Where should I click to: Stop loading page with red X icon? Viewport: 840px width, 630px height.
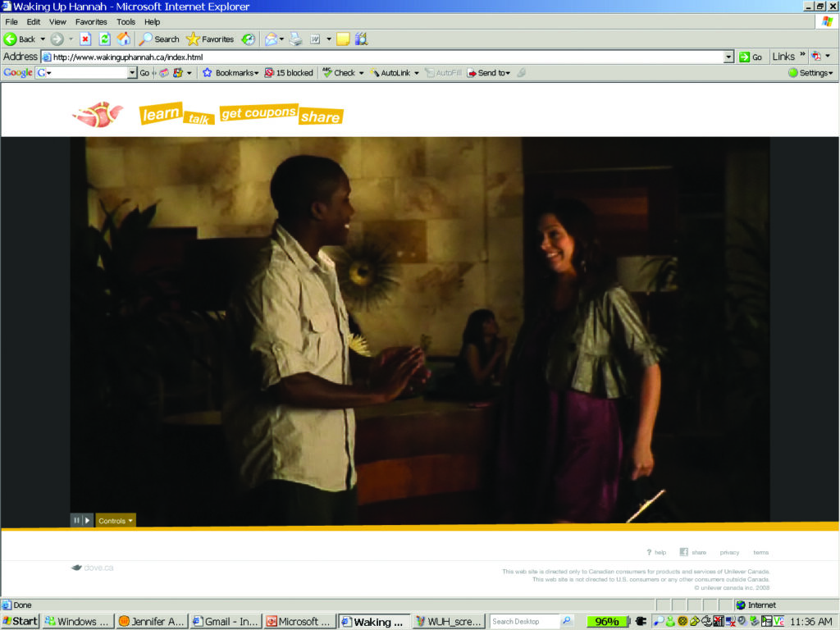tap(85, 39)
